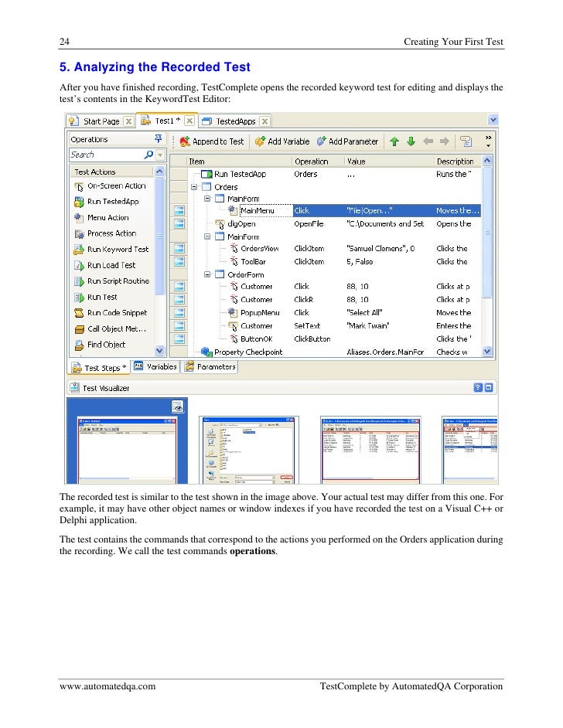
Task: Click the Description column header
Action: [x=458, y=161]
